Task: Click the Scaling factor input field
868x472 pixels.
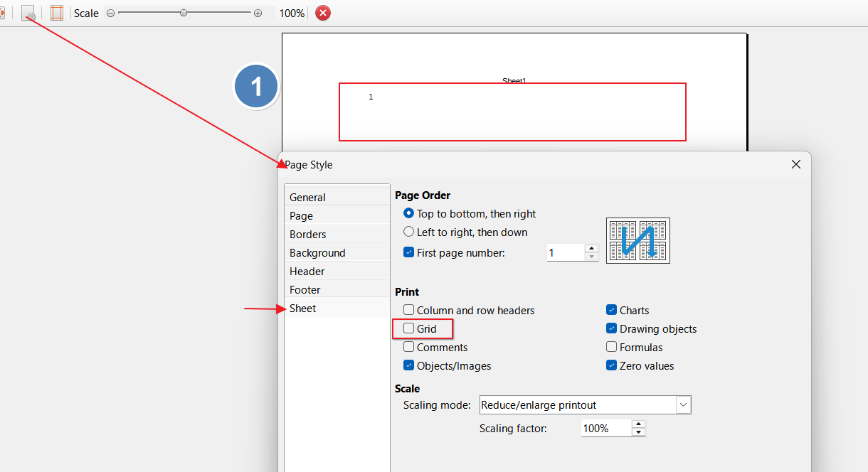Action: pyautogui.click(x=605, y=429)
